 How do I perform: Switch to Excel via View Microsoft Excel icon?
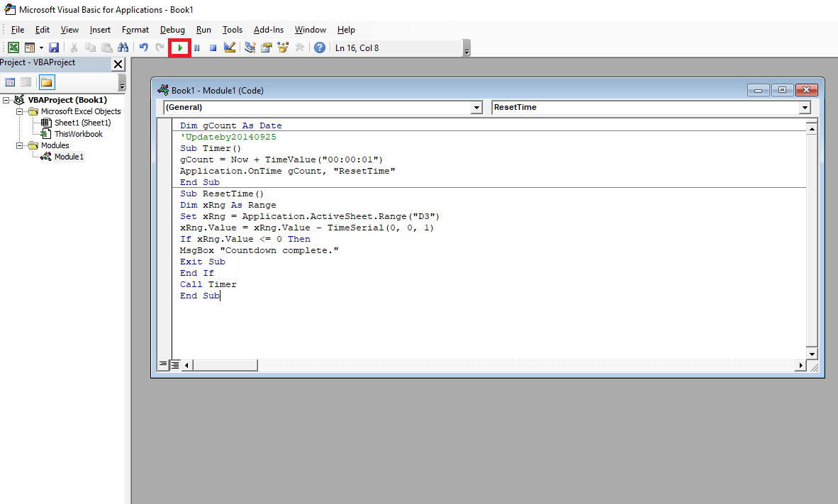tap(13, 47)
